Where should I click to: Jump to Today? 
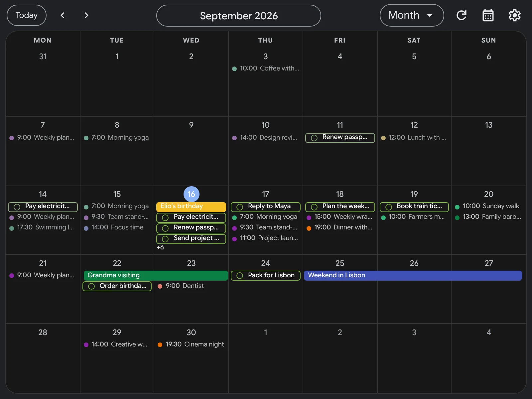pos(27,15)
